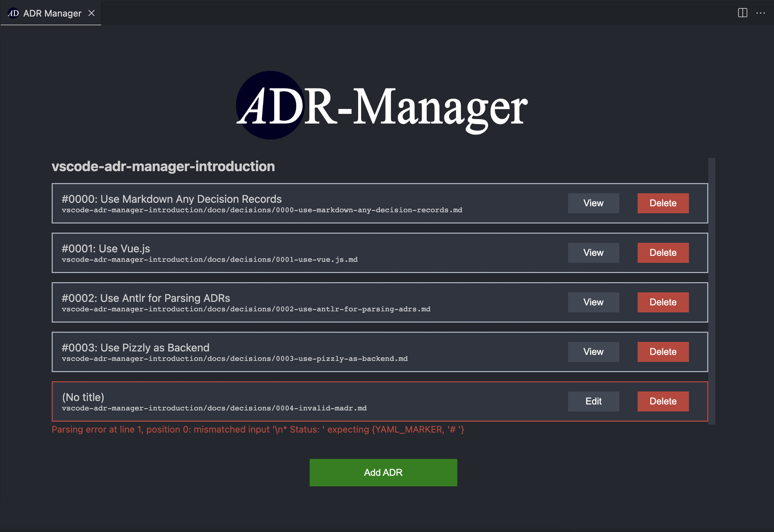This screenshot has height=532, width=774.
Task: Select the #0003 Use Pizzly as Backend entry title
Action: tap(135, 348)
